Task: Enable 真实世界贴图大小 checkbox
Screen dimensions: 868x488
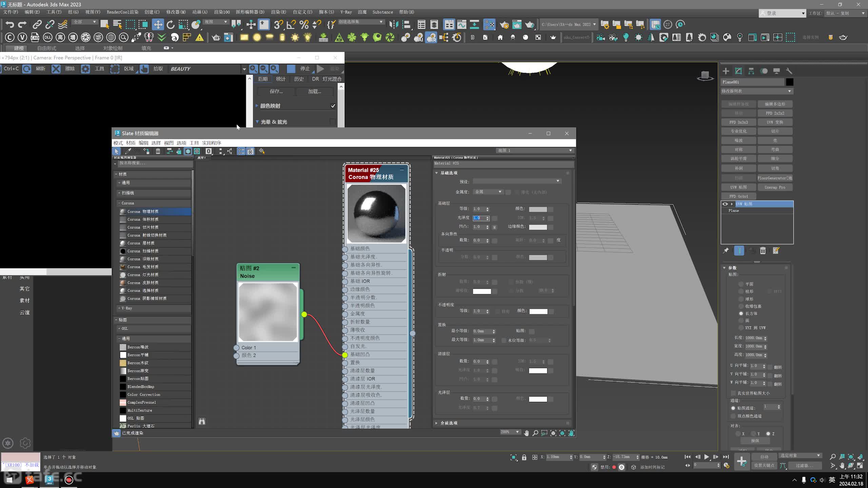Action: [x=733, y=393]
